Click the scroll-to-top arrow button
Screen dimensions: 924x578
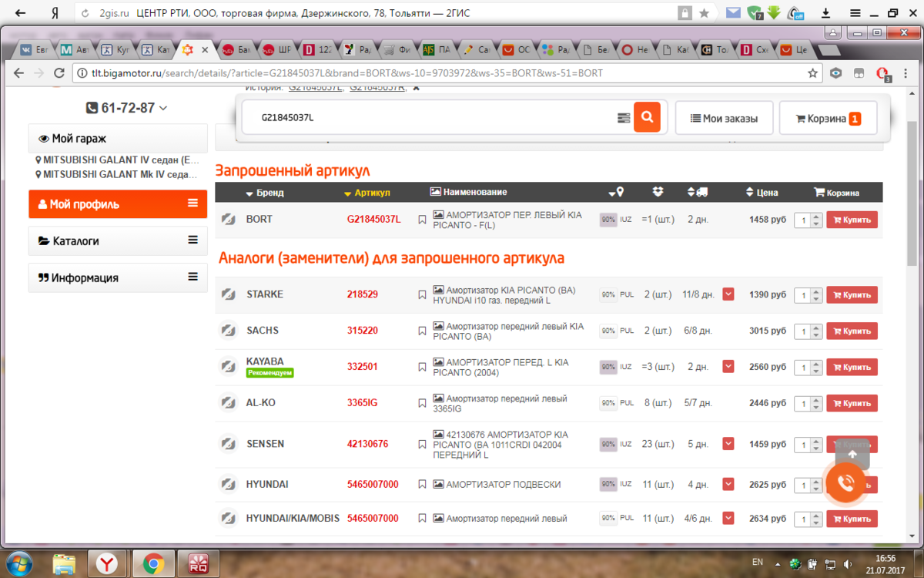click(x=852, y=454)
